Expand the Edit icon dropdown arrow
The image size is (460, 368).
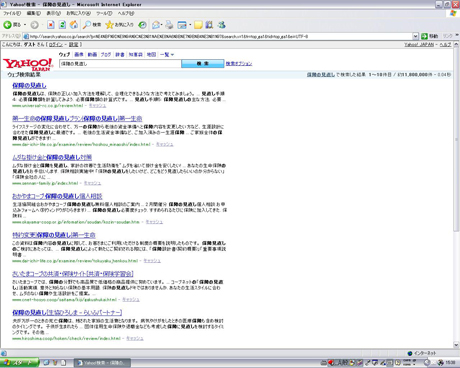190,25
